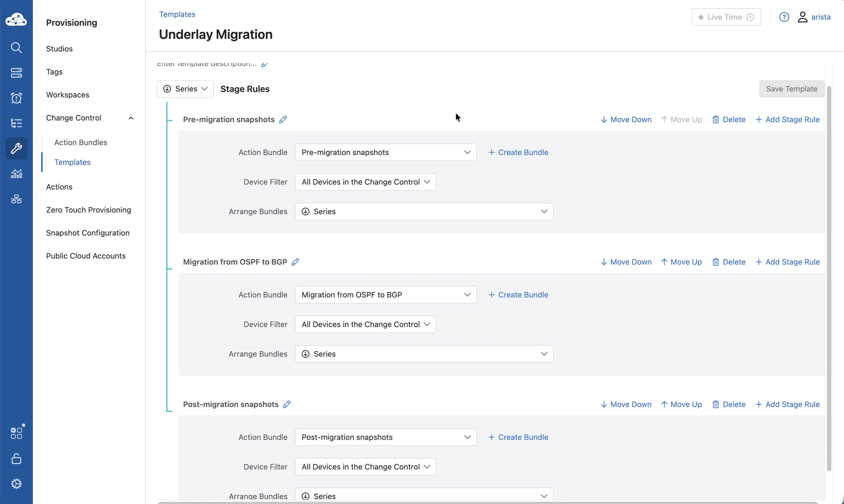The width and height of the screenshot is (844, 504).
Task: Open Public Cloud Accounts page
Action: (x=85, y=256)
